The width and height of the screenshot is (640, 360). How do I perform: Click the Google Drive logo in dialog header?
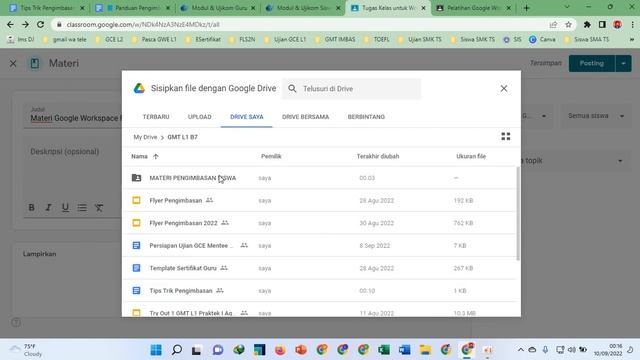pos(139,88)
